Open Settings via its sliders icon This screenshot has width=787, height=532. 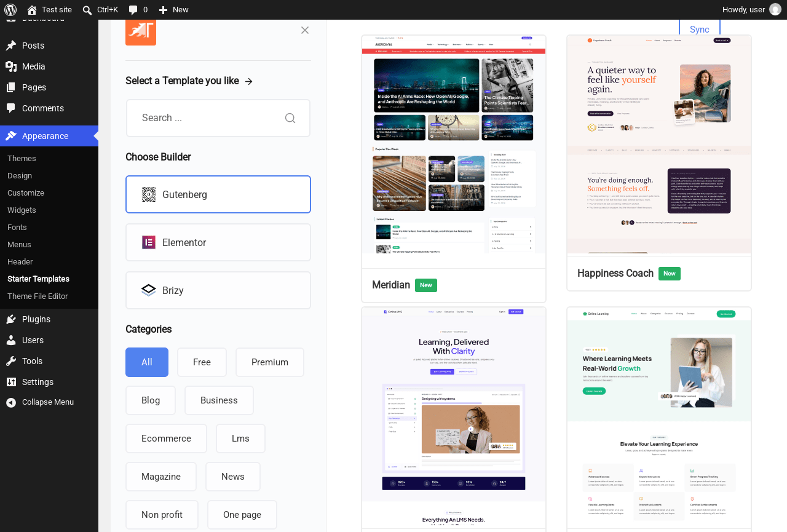pos(11,382)
